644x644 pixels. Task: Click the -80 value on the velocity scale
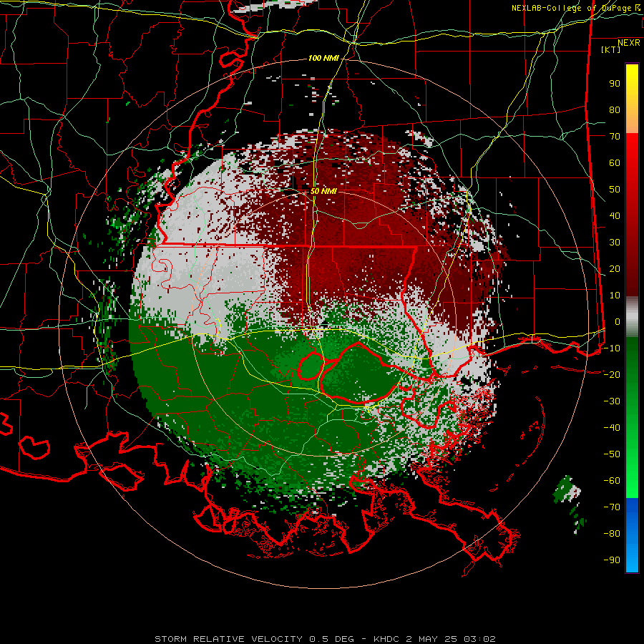click(612, 534)
